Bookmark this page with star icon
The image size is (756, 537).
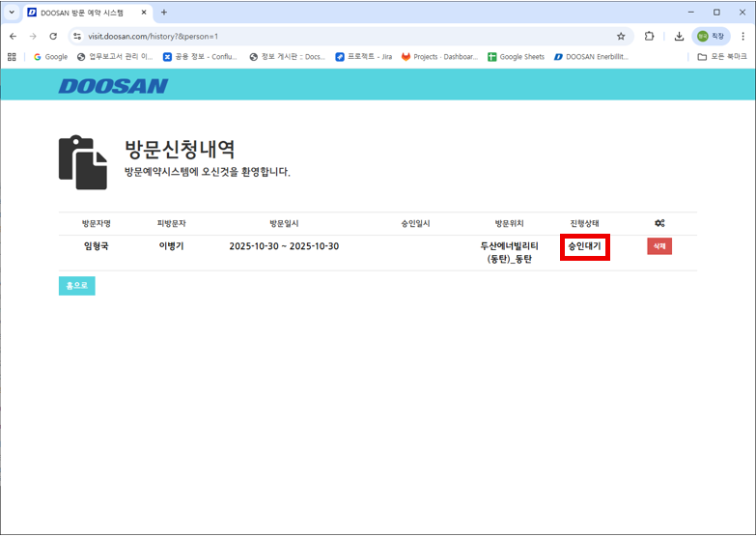click(621, 36)
